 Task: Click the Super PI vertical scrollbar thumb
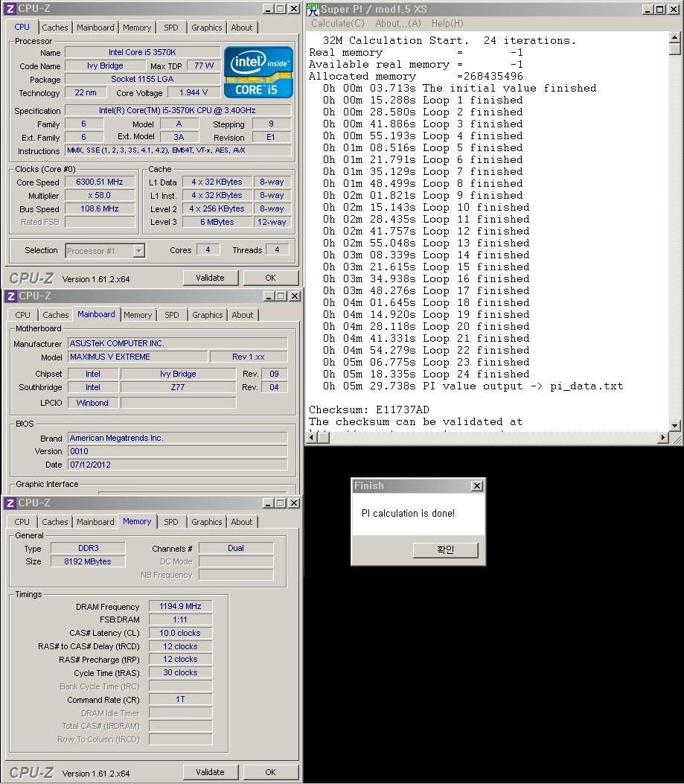(674, 49)
